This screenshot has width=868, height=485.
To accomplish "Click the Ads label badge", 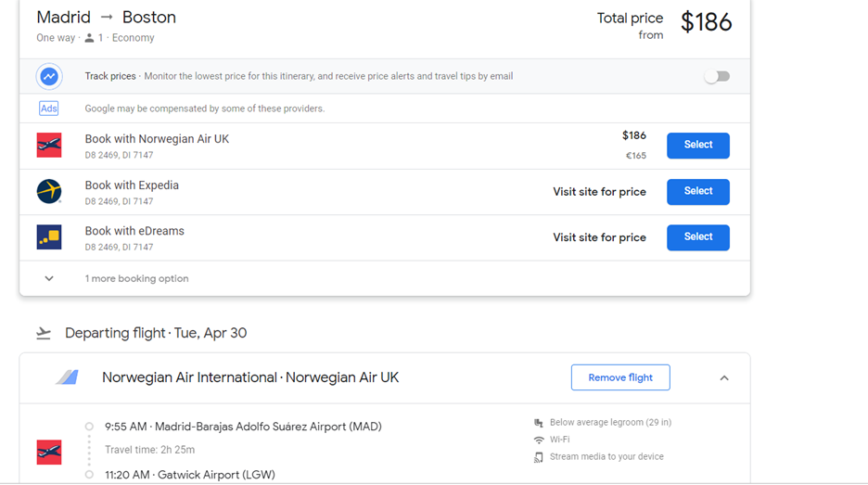I will click(49, 108).
